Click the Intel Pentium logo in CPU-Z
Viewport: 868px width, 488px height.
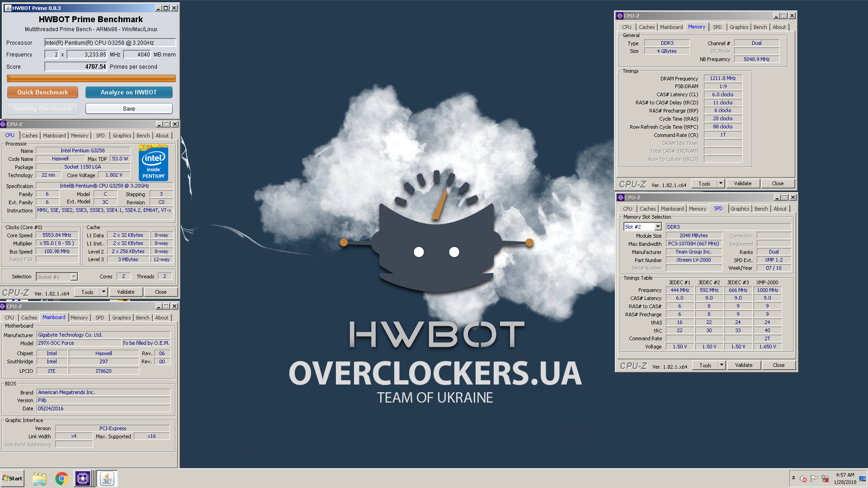pos(153,163)
